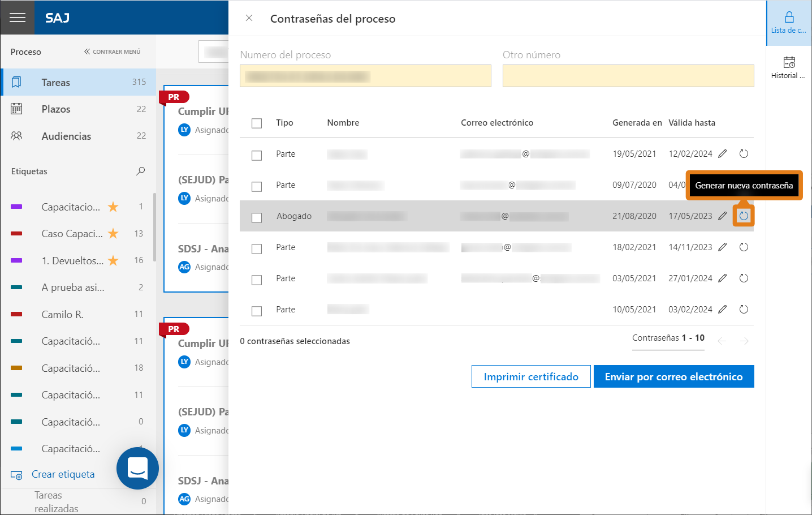The height and width of the screenshot is (515, 812).
Task: Go to previous passwords page arrow
Action: [x=722, y=341]
